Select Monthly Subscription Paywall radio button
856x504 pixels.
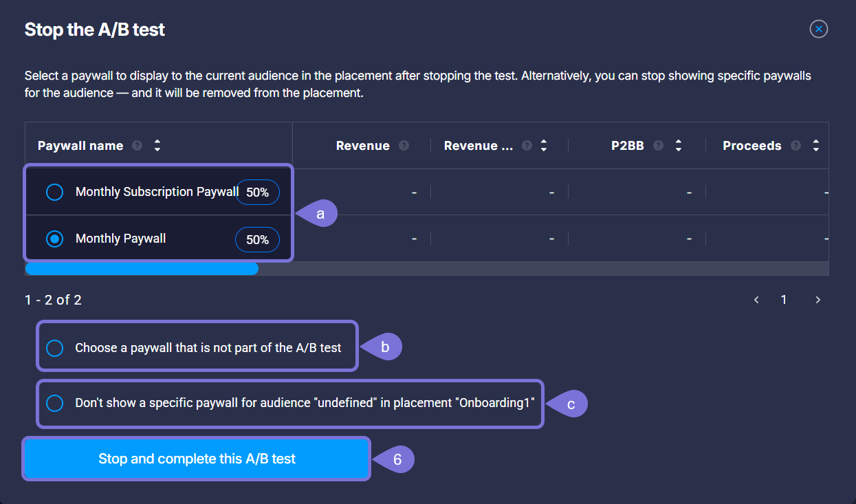pyautogui.click(x=54, y=192)
